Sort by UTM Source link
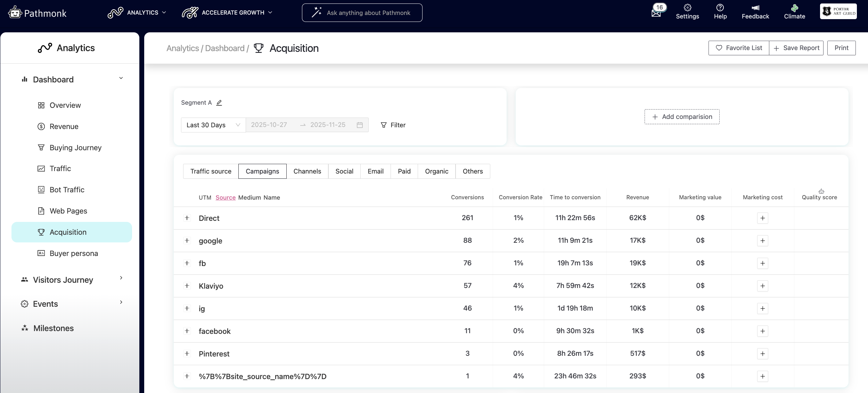Screen dimensions: 868x393 pyautogui.click(x=226, y=198)
